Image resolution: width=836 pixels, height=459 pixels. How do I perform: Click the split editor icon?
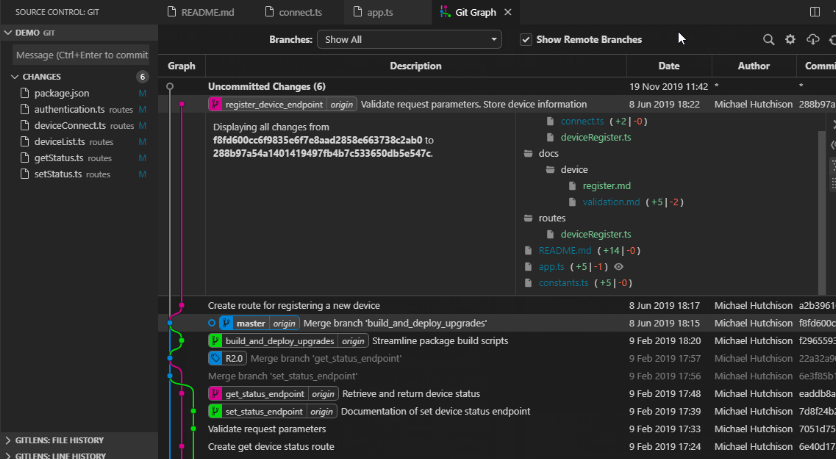point(813,12)
